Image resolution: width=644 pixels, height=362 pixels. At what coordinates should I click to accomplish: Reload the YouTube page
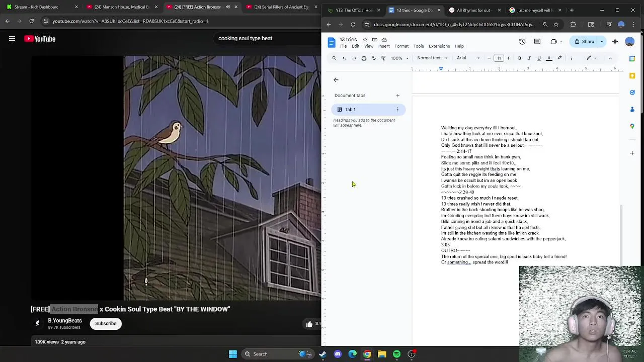click(31, 21)
